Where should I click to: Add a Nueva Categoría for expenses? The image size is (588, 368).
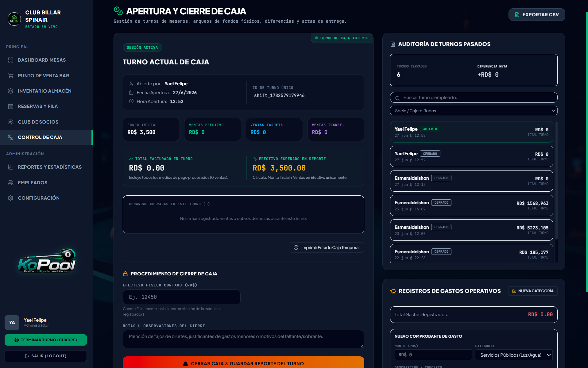(533, 291)
